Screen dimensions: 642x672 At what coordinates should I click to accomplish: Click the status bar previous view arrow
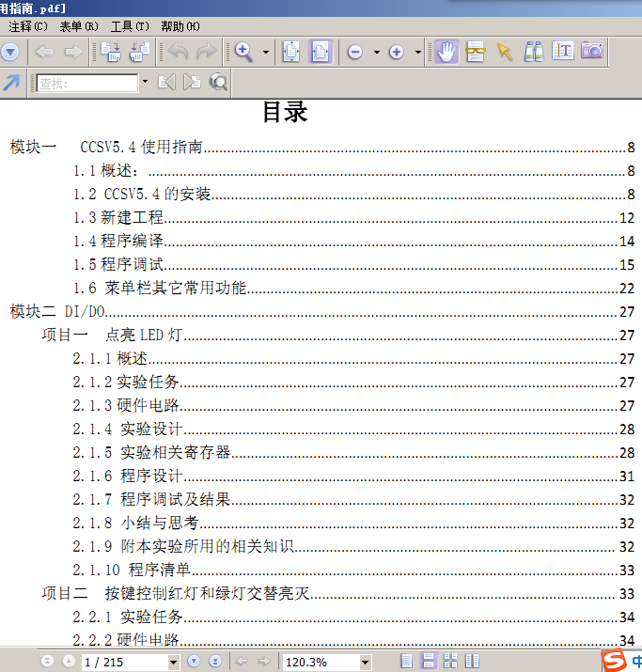[x=243, y=662]
